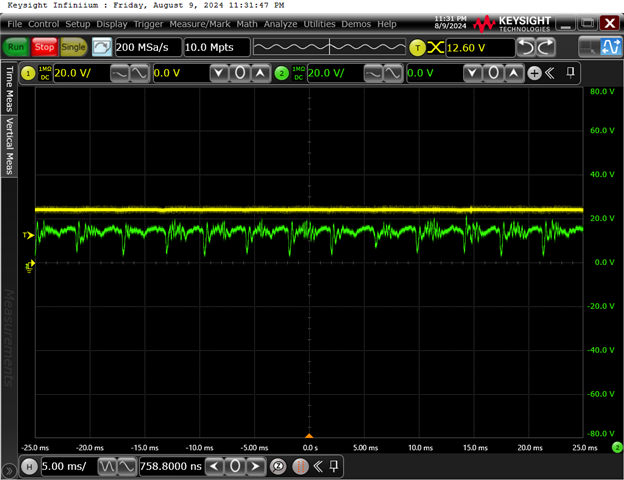Open the Analyze menu
Image resolution: width=624 pixels, height=480 pixels.
click(x=280, y=24)
